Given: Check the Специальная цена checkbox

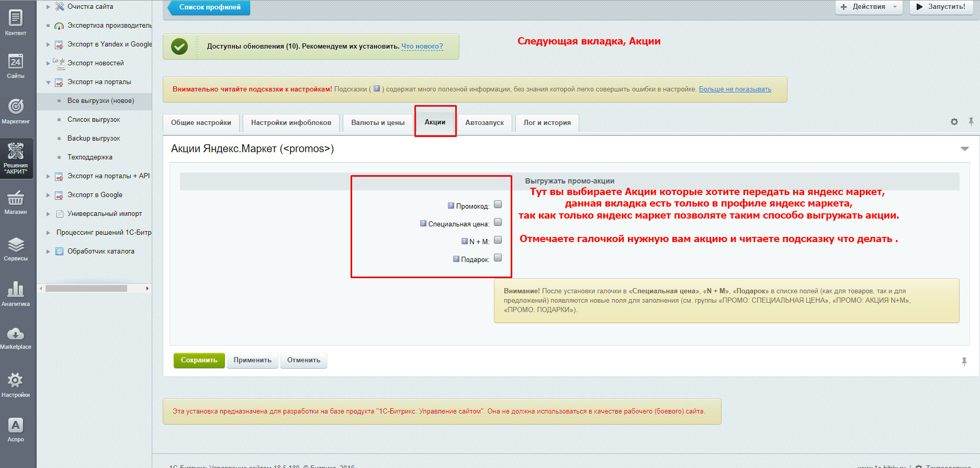Looking at the screenshot, I should [x=498, y=222].
